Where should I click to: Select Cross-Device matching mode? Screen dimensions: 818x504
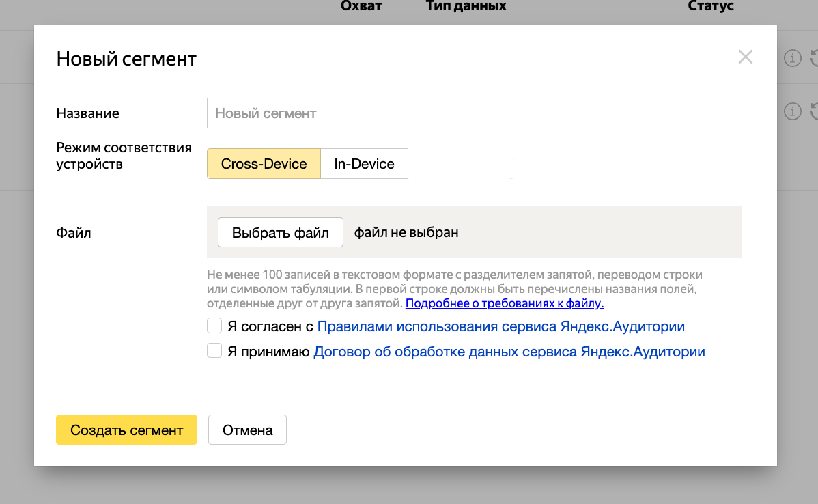coord(264,163)
